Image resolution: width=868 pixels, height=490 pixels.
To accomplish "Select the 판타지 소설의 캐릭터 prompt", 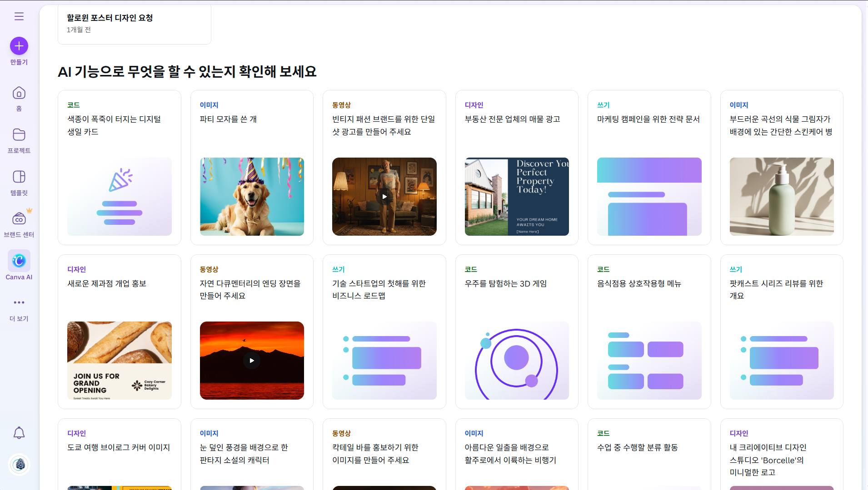I will [x=252, y=454].
